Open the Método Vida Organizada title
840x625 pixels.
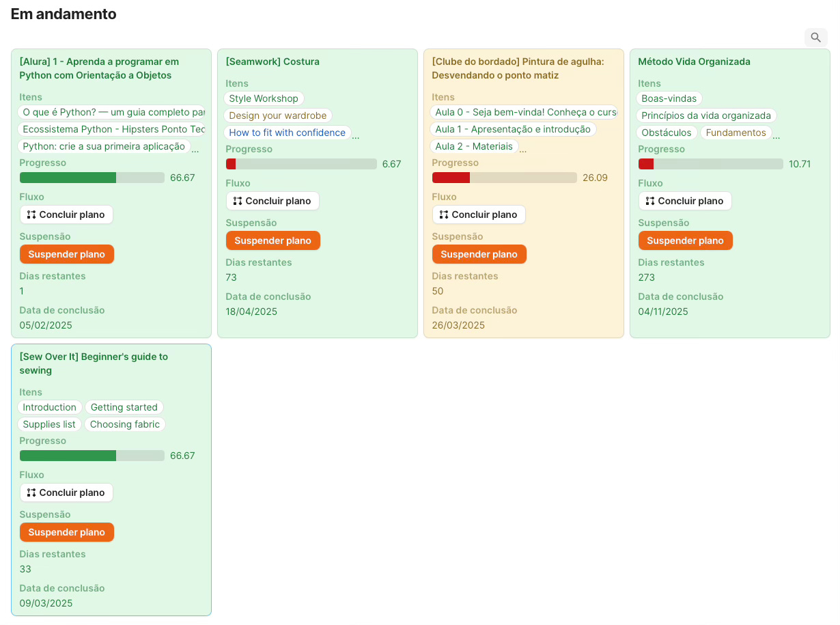tap(694, 61)
